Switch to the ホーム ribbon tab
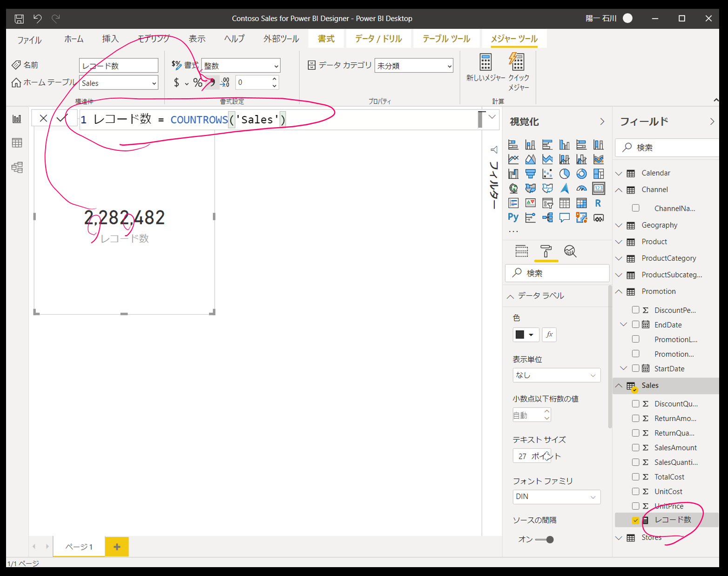 (x=74, y=39)
